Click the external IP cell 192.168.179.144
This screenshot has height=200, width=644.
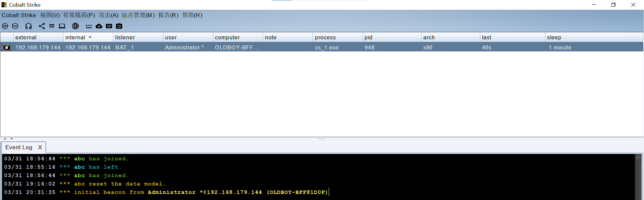click(x=38, y=47)
